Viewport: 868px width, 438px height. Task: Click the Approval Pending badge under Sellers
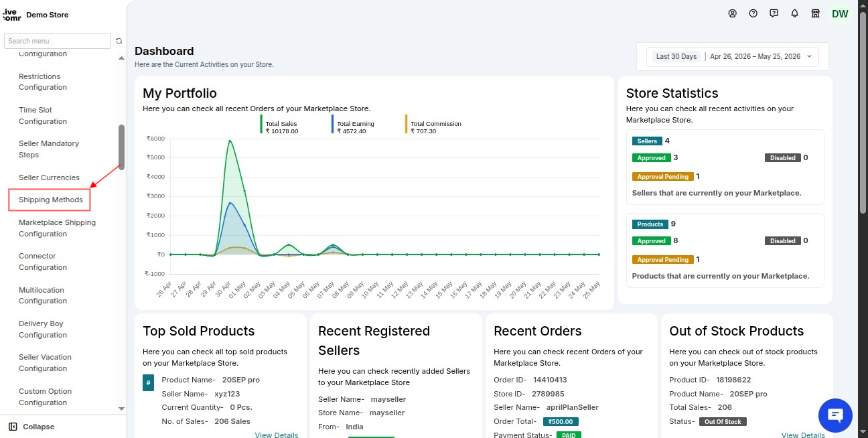(x=662, y=177)
